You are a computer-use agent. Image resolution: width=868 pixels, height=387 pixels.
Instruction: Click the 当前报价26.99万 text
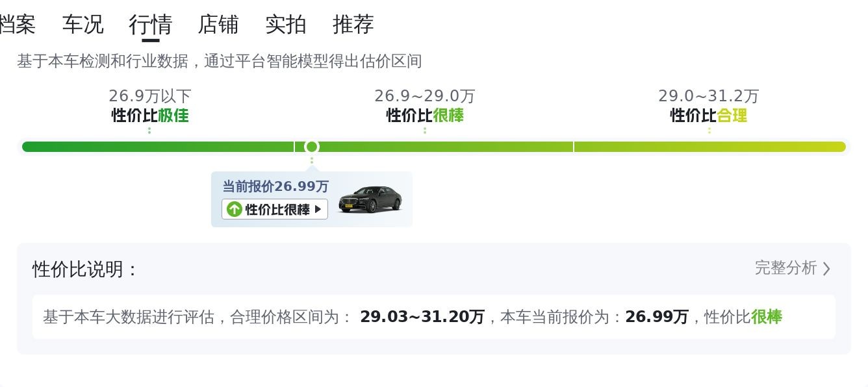click(275, 187)
